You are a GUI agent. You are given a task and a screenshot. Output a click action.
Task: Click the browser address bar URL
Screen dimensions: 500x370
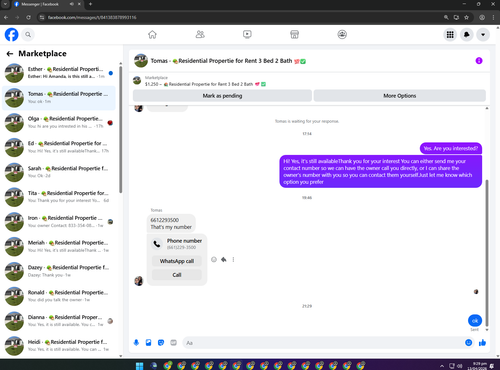tap(92, 17)
